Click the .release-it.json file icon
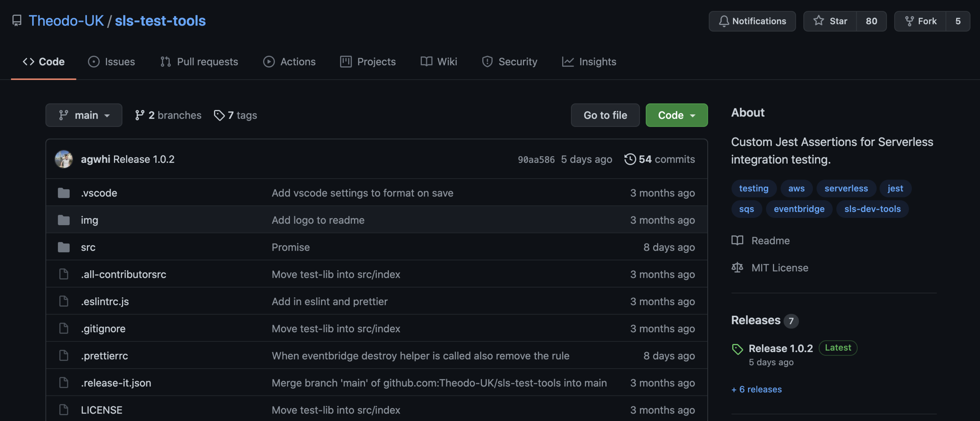The image size is (980, 421). pyautogui.click(x=64, y=382)
